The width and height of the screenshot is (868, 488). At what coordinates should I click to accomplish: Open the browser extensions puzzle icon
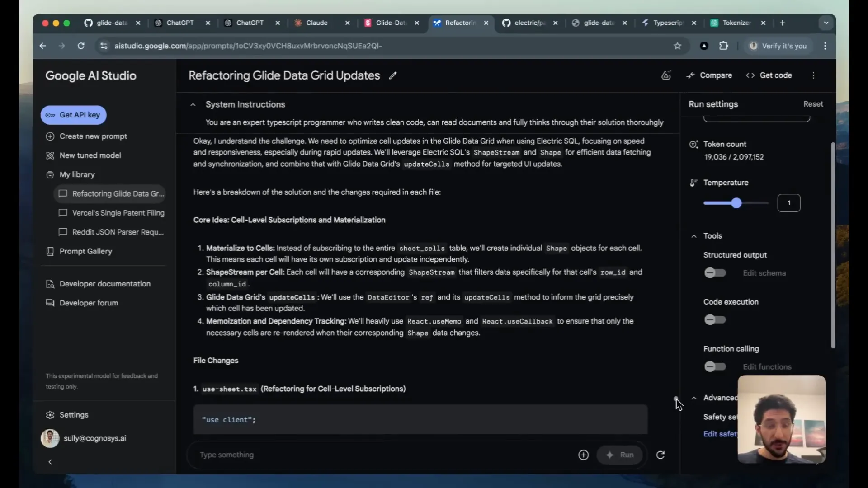click(724, 46)
